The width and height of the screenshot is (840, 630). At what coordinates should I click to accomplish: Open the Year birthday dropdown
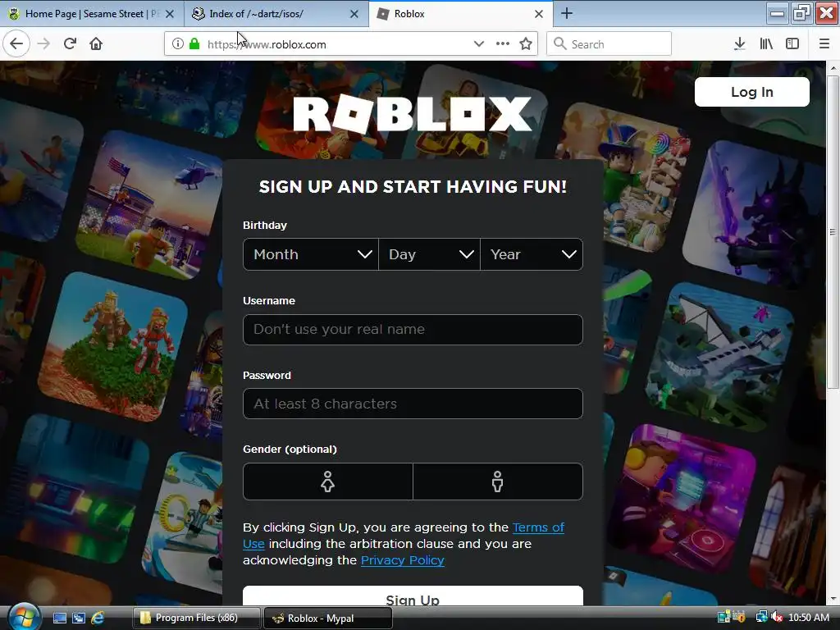pyautogui.click(x=532, y=254)
